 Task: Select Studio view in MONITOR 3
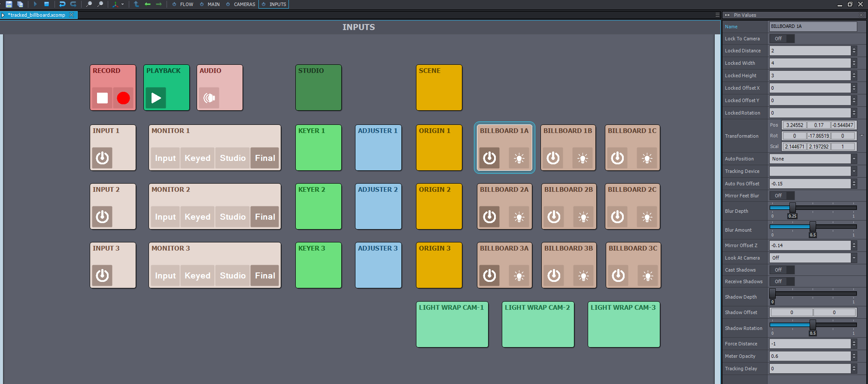[233, 276]
